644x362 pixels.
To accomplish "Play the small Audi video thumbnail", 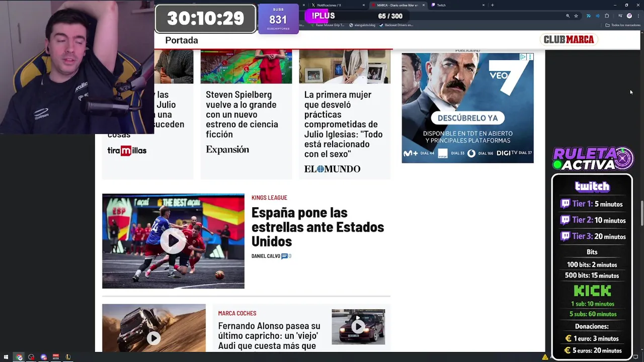I will pyautogui.click(x=358, y=327).
